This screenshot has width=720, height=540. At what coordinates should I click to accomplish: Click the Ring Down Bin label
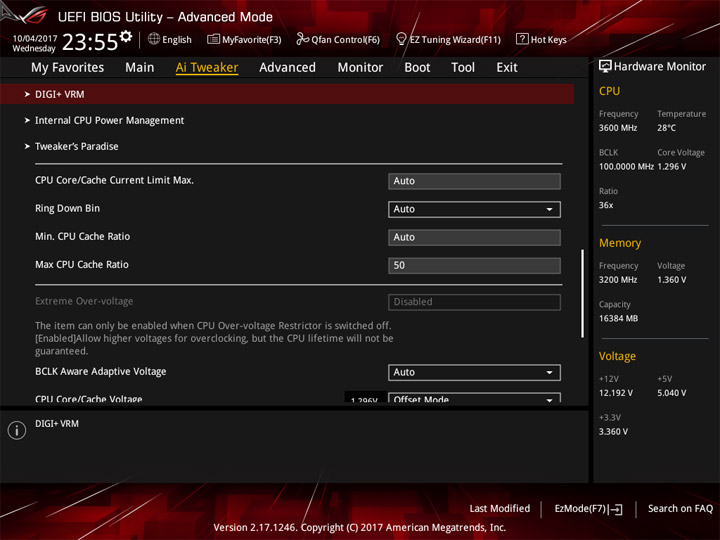point(68,208)
